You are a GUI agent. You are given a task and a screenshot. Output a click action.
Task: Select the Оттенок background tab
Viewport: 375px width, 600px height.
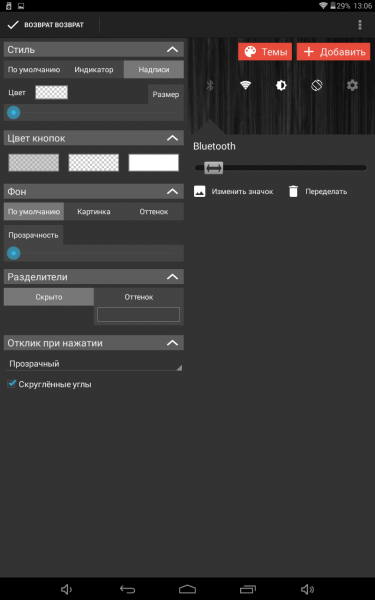click(154, 212)
